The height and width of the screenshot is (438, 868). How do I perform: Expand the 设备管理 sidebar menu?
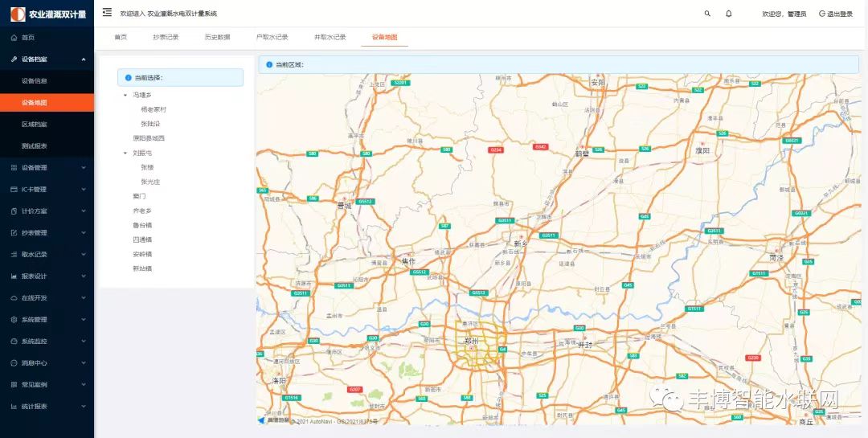coord(47,168)
